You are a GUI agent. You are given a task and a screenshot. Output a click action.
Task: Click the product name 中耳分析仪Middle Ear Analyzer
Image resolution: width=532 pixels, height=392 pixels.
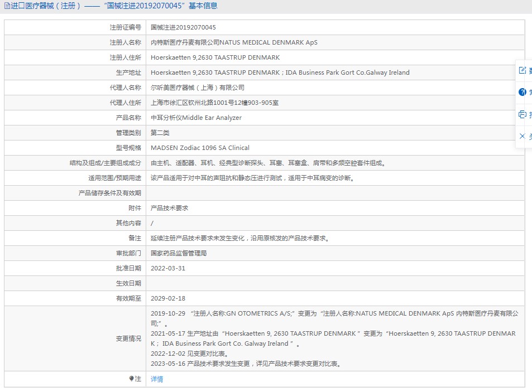coord(196,118)
